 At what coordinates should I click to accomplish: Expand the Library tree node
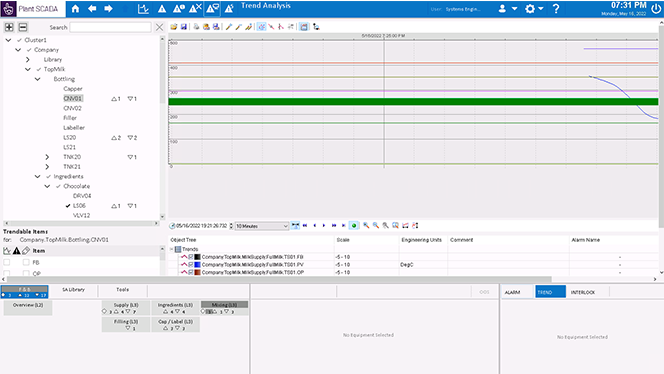click(28, 59)
